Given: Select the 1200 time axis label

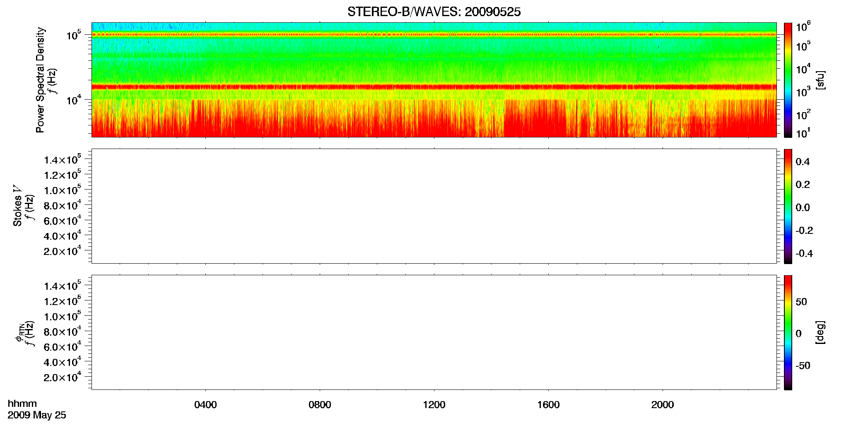Looking at the screenshot, I should (x=434, y=405).
